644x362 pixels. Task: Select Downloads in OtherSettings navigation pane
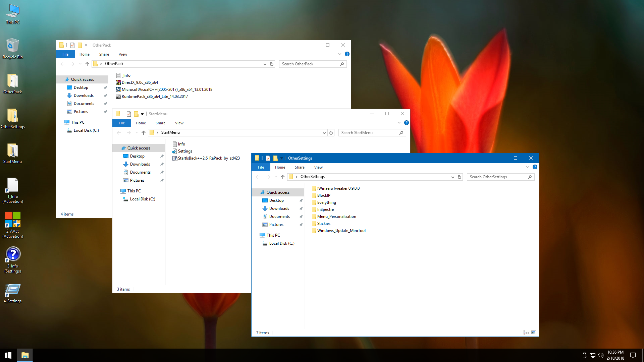click(279, 208)
